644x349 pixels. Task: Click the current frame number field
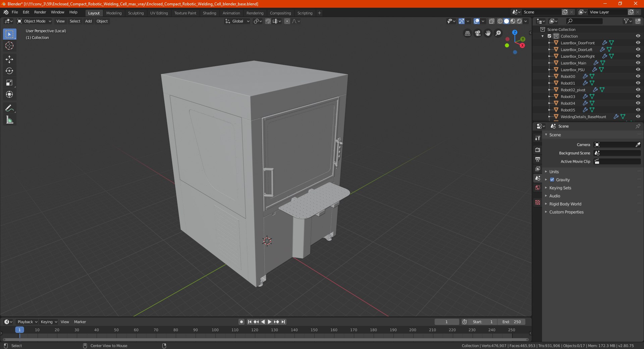pos(446,322)
